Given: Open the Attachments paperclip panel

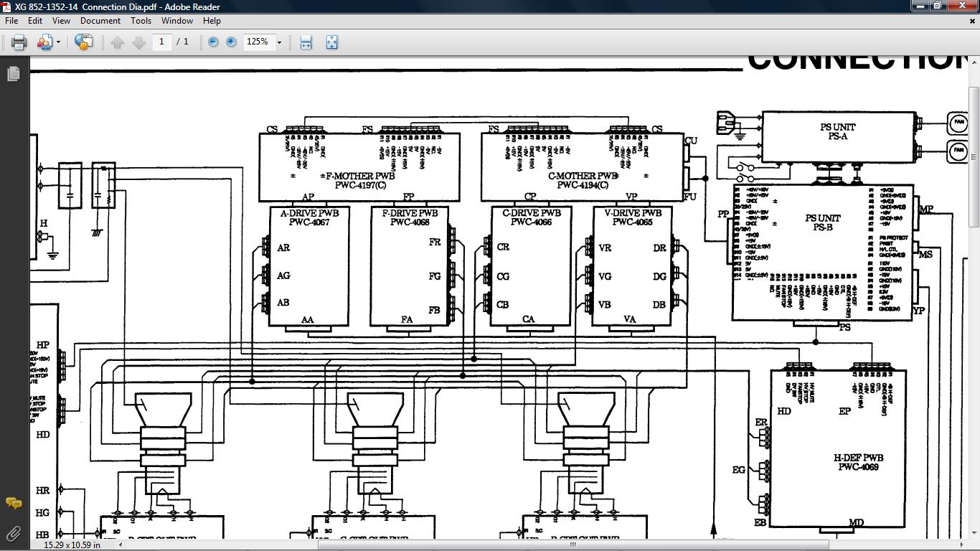Looking at the screenshot, I should coord(14,533).
